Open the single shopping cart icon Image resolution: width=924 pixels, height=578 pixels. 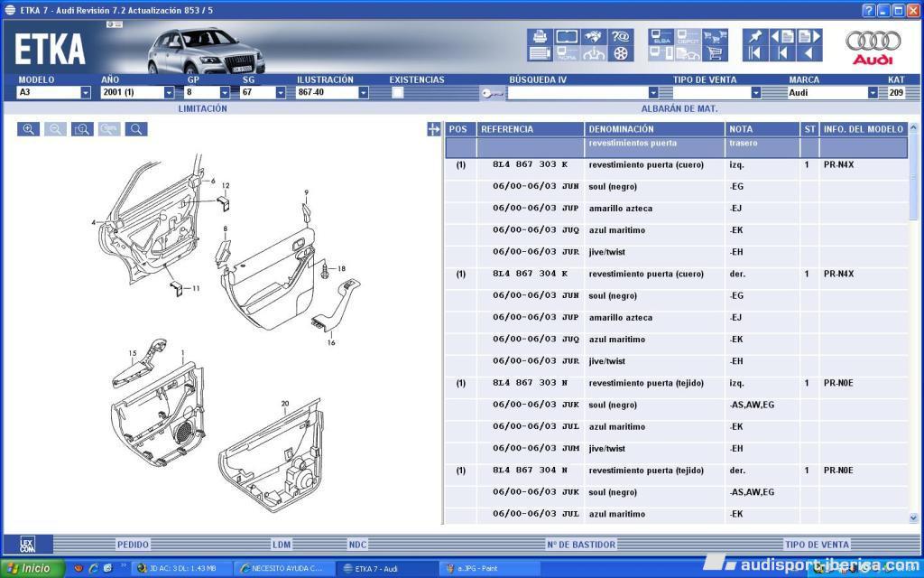(715, 53)
